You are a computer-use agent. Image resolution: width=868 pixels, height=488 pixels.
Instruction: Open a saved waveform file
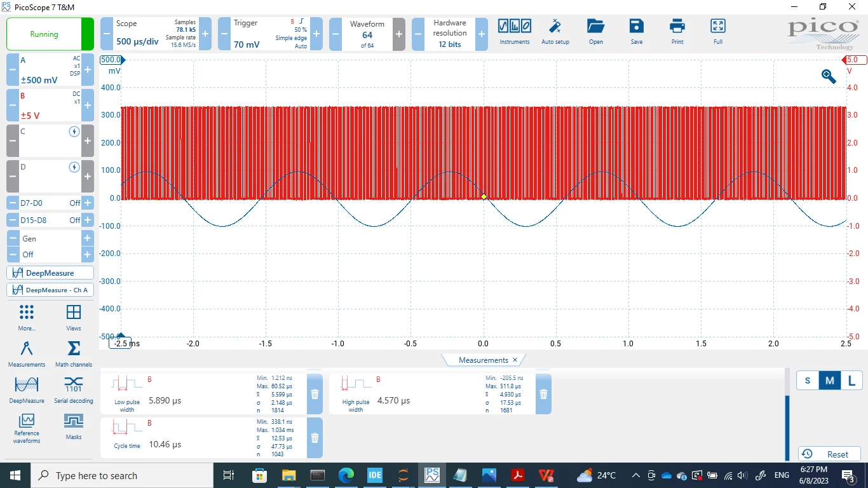595,26
